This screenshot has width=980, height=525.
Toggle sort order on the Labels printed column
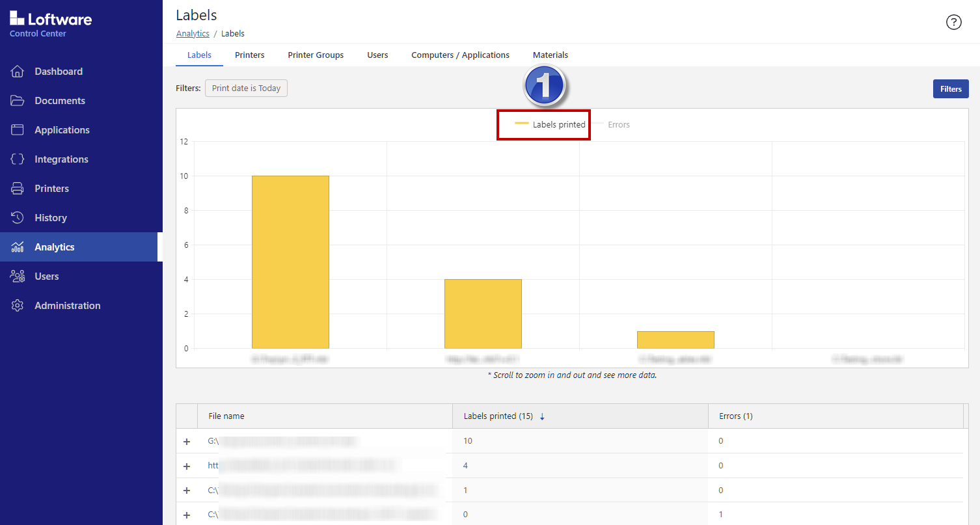542,416
